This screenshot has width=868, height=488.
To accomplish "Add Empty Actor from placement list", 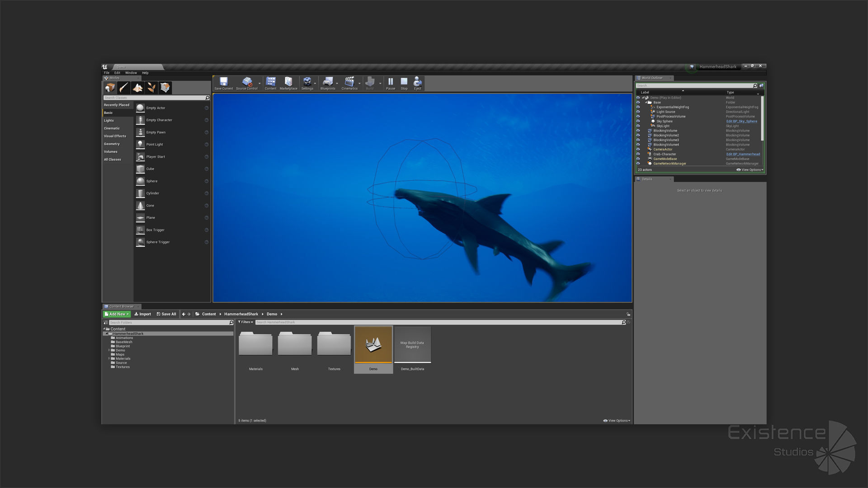I will point(172,108).
